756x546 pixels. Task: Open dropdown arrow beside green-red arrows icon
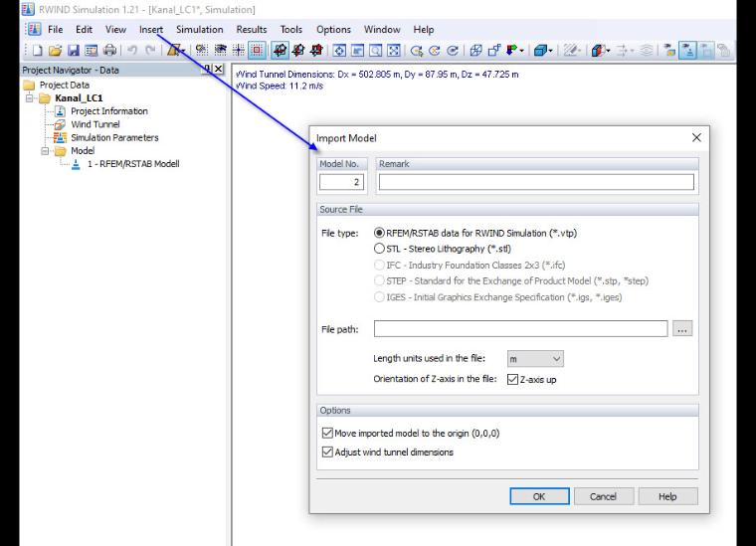(x=522, y=51)
